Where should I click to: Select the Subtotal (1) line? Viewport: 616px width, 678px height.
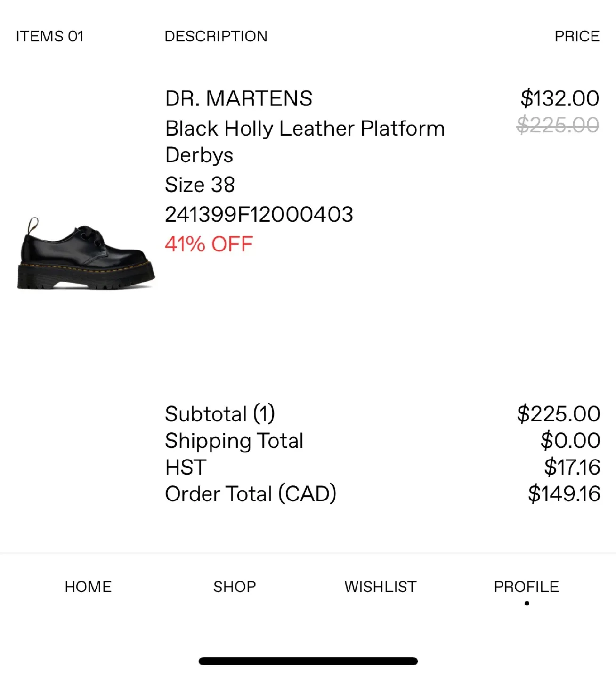pos(219,413)
